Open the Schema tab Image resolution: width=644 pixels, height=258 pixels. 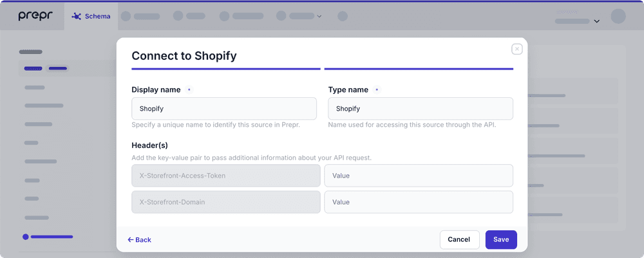point(91,16)
